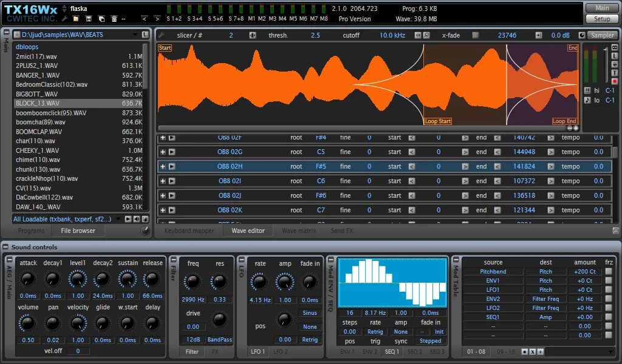Click the T icon beside level meters

click(x=615, y=73)
